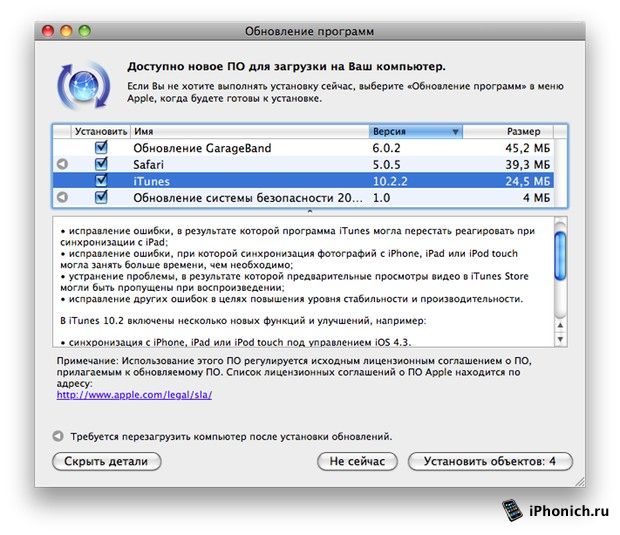Click version 1.0 cell
620x535 pixels.
pyautogui.click(x=381, y=198)
